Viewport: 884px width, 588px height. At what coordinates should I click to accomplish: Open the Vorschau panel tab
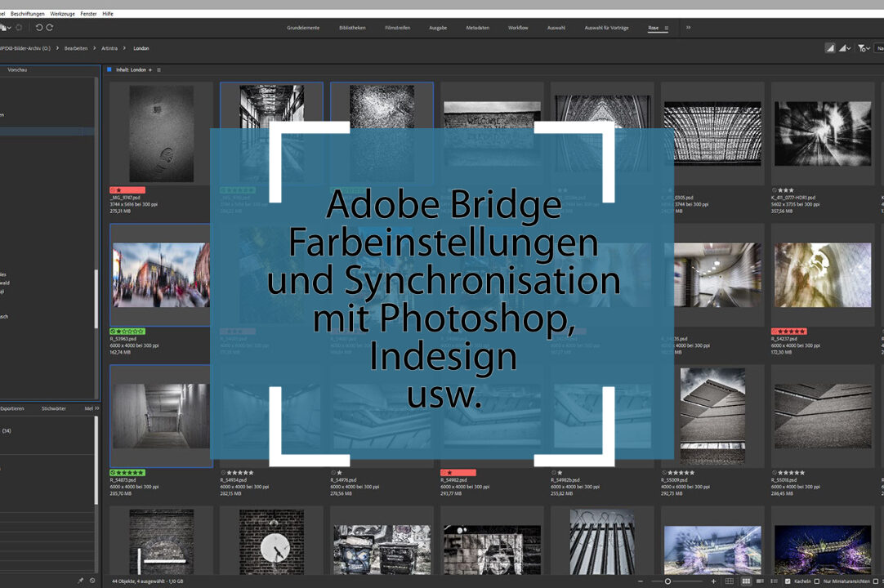pyautogui.click(x=17, y=70)
